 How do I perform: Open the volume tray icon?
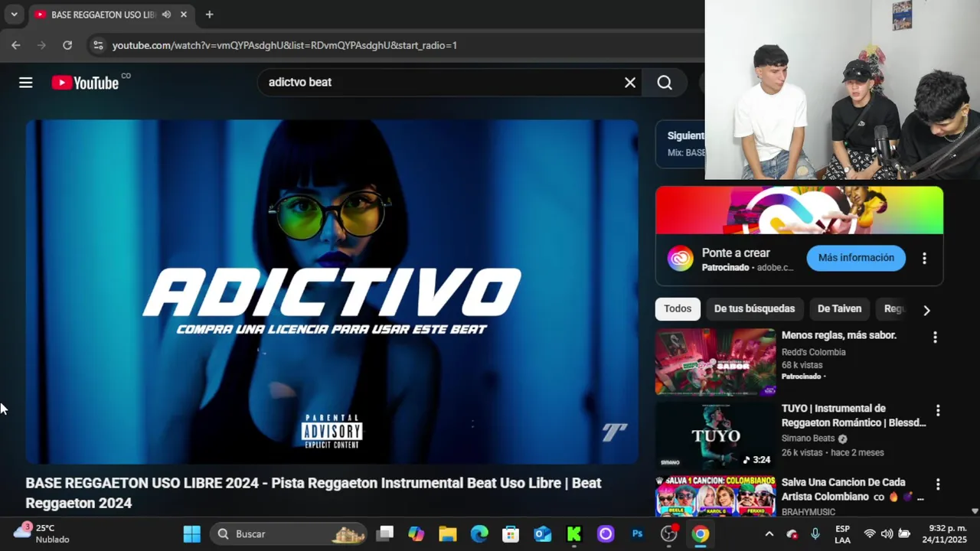click(887, 534)
